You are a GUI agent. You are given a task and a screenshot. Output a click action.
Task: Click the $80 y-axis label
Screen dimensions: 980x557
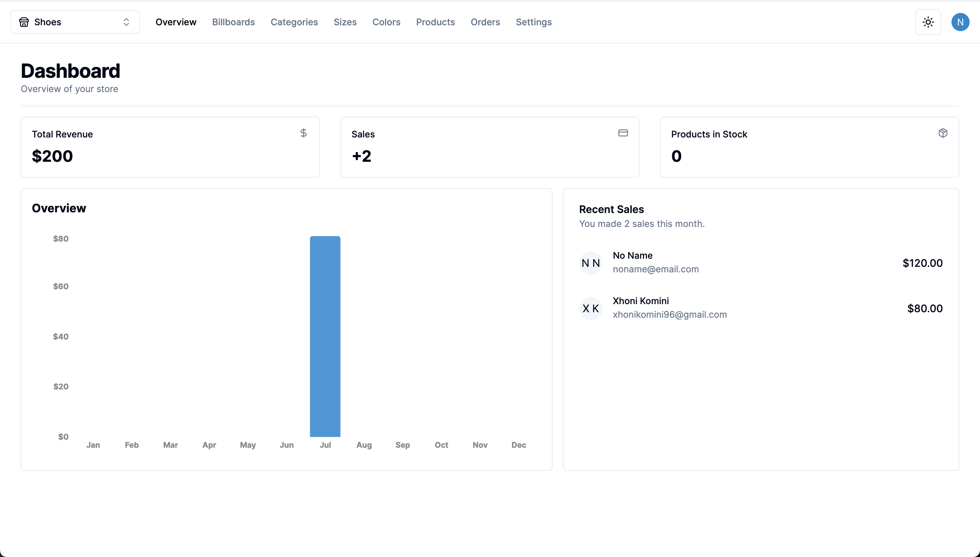(61, 239)
